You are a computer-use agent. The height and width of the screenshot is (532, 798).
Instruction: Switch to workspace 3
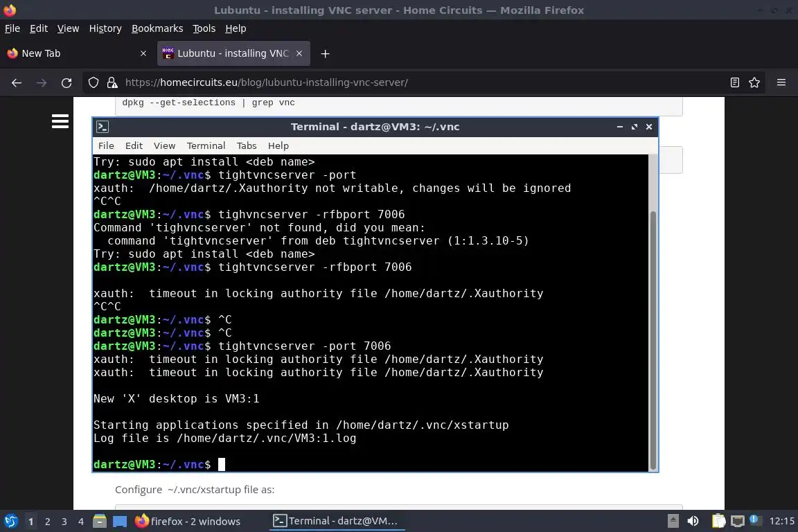tap(64, 522)
